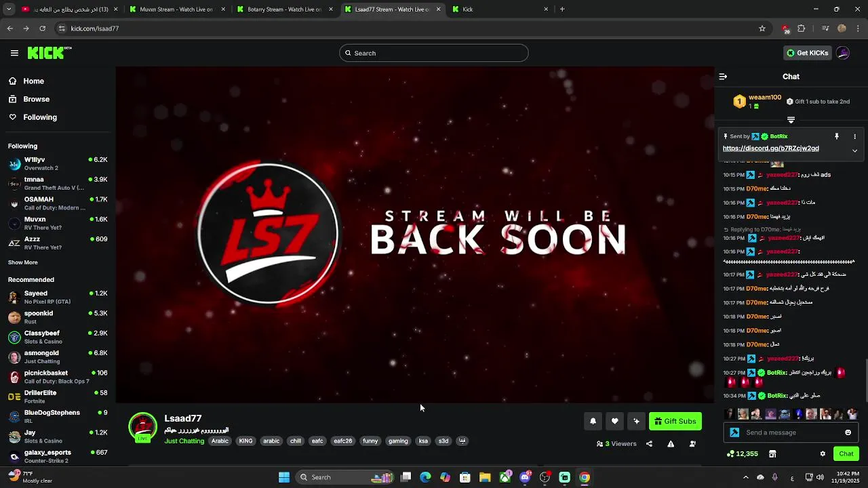868x488 pixels.
Task: Expand the gift leaderboard handle
Action: click(791, 120)
